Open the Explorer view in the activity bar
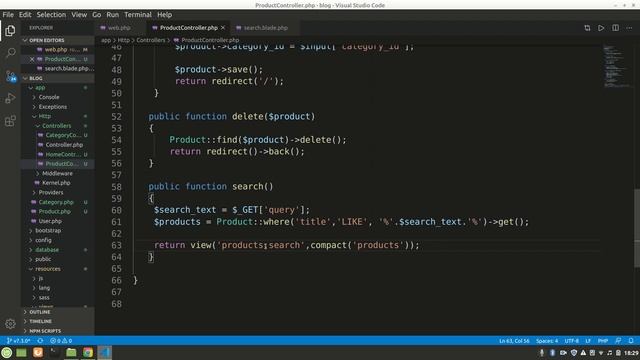The height and width of the screenshot is (360, 640). click(x=10, y=31)
